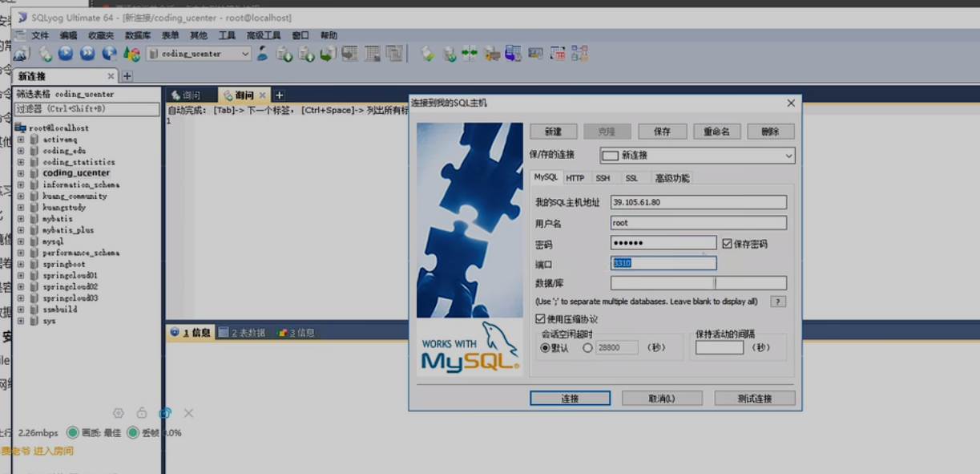980x474 pixels.
Task: Open the User Manager person icon
Action: pos(263,54)
